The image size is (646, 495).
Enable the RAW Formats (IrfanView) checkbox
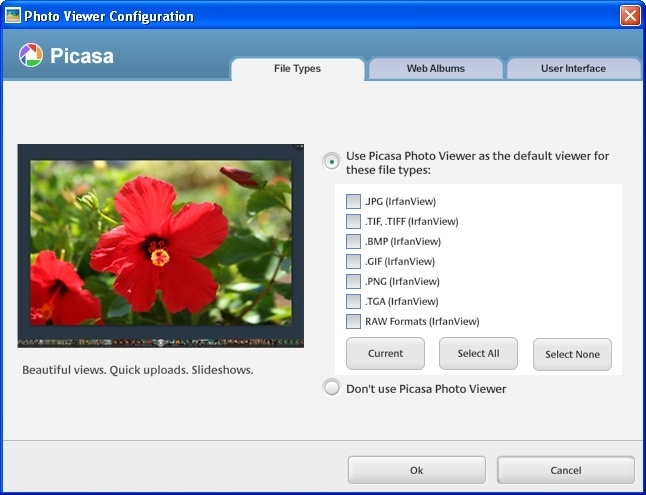pos(353,321)
